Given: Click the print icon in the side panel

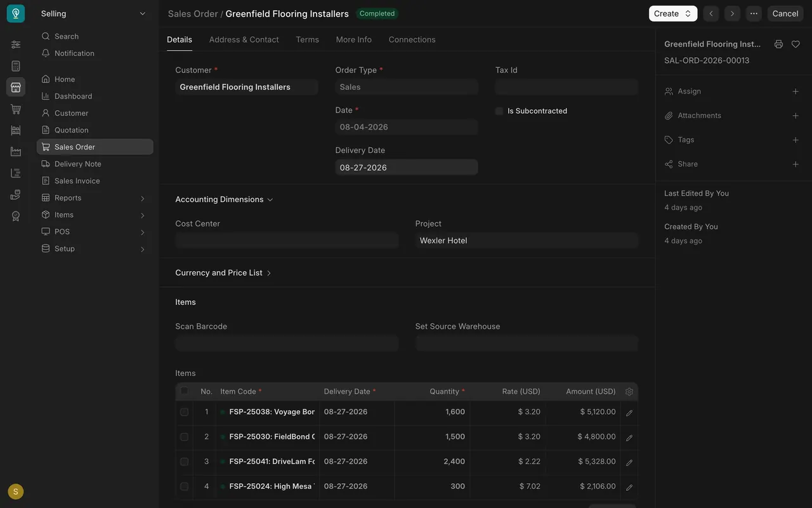Looking at the screenshot, I should coord(778,44).
